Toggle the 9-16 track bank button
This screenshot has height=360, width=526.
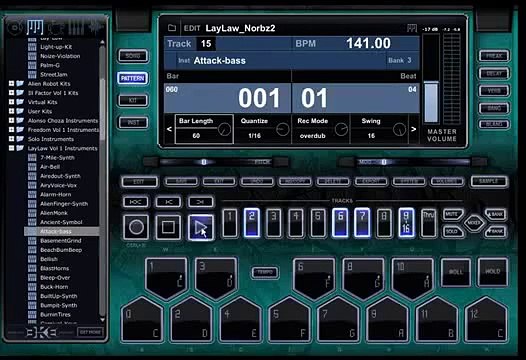pos(406,222)
